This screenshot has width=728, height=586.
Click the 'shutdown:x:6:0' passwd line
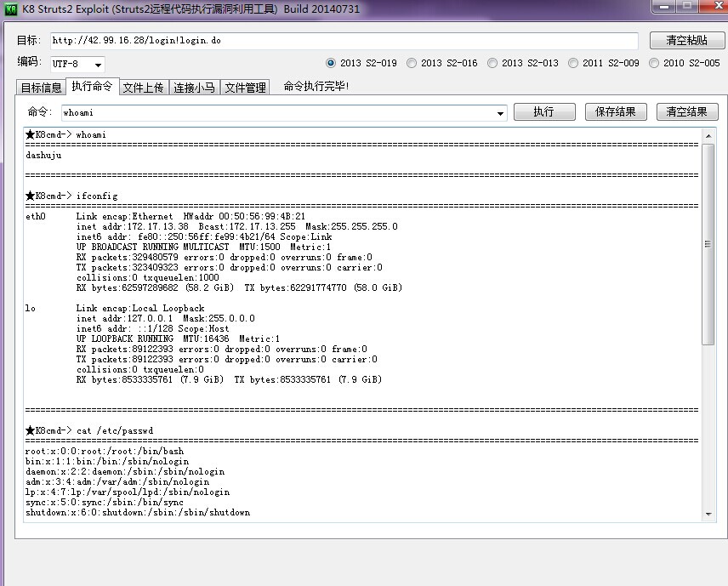(138, 512)
